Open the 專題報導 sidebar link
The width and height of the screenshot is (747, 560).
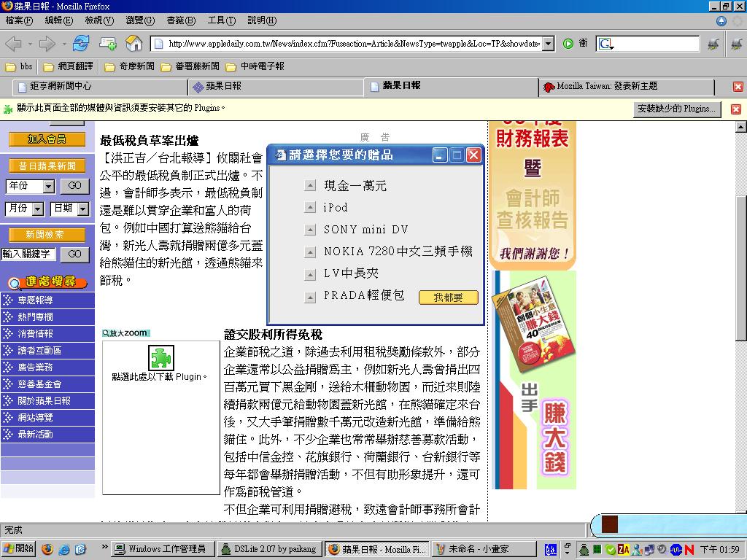[x=47, y=300]
